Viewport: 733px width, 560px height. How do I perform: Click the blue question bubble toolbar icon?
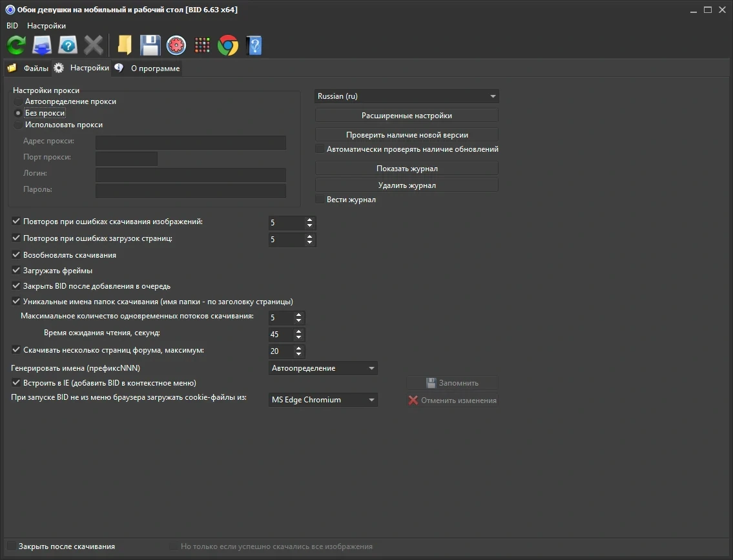68,45
